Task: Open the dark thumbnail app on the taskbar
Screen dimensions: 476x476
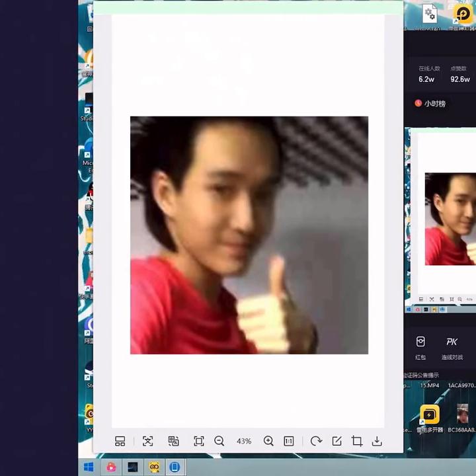Action: [133, 467]
